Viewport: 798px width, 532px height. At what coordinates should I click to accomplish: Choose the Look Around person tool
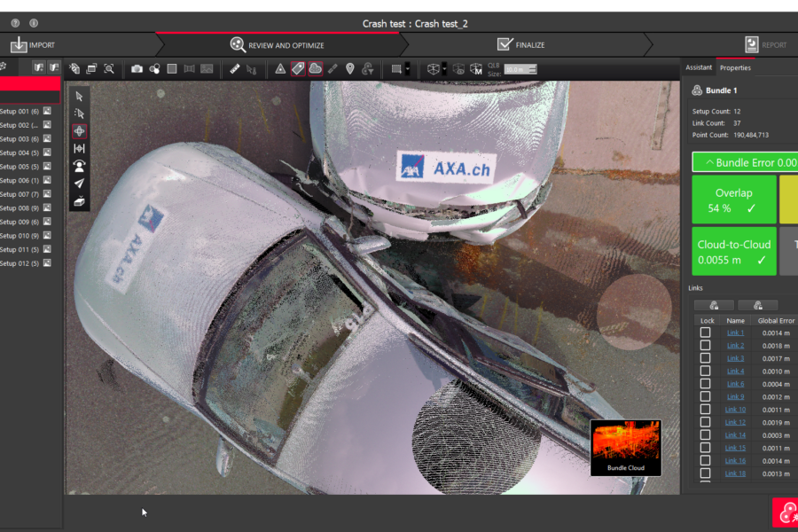pyautogui.click(x=79, y=166)
